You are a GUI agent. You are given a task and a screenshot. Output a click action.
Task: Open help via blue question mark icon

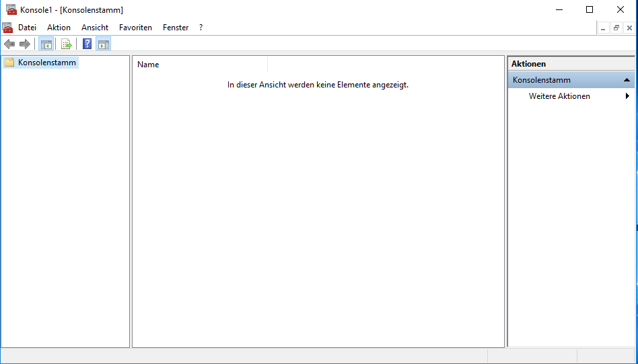[x=87, y=44]
